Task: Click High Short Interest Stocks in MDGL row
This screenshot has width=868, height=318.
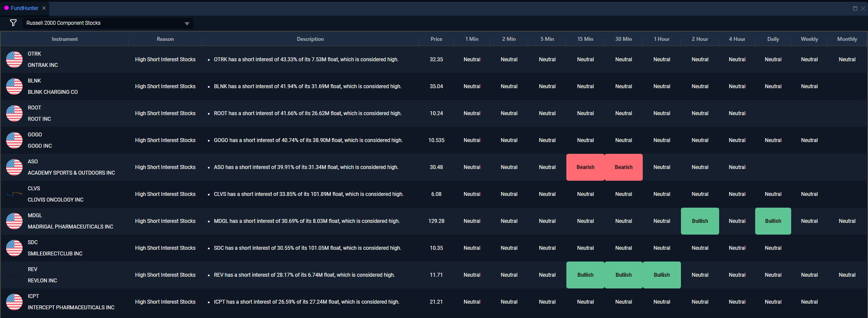Action: tap(165, 221)
